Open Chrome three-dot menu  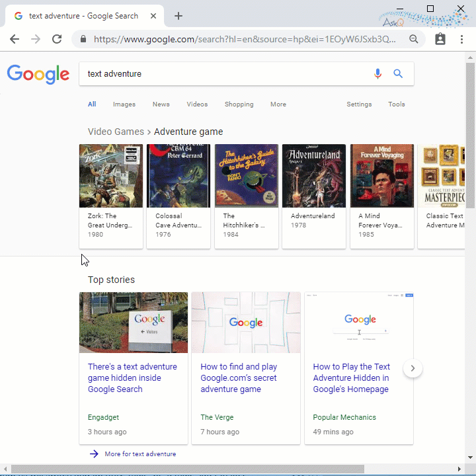(x=461, y=39)
